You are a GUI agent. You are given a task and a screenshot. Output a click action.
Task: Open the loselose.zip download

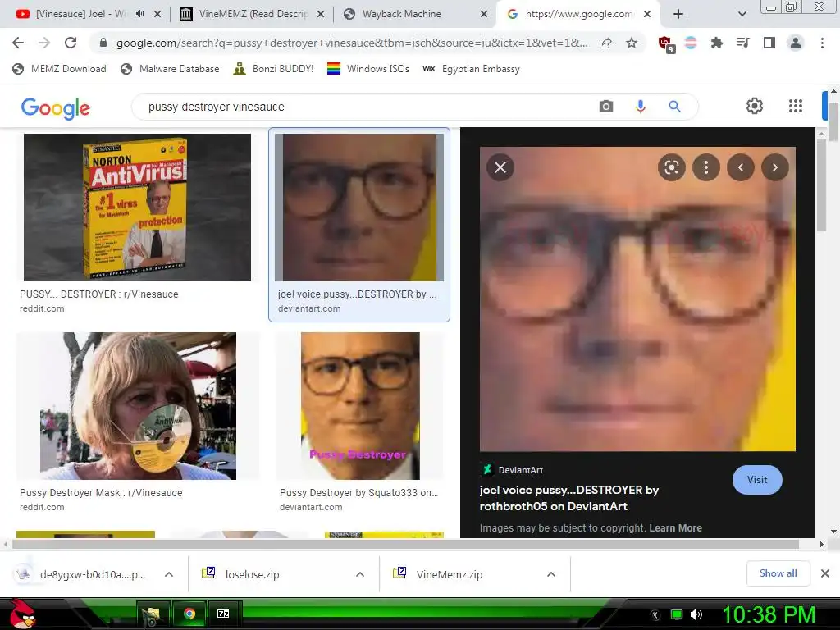(252, 574)
